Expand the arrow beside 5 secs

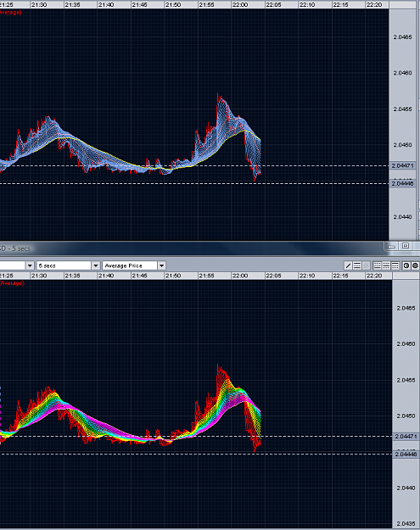pos(96,265)
